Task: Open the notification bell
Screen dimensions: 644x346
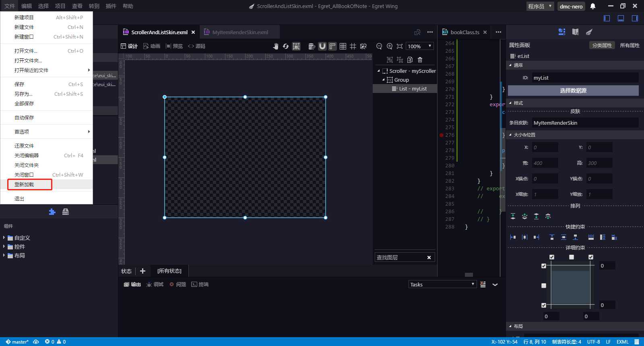Action: [593, 6]
